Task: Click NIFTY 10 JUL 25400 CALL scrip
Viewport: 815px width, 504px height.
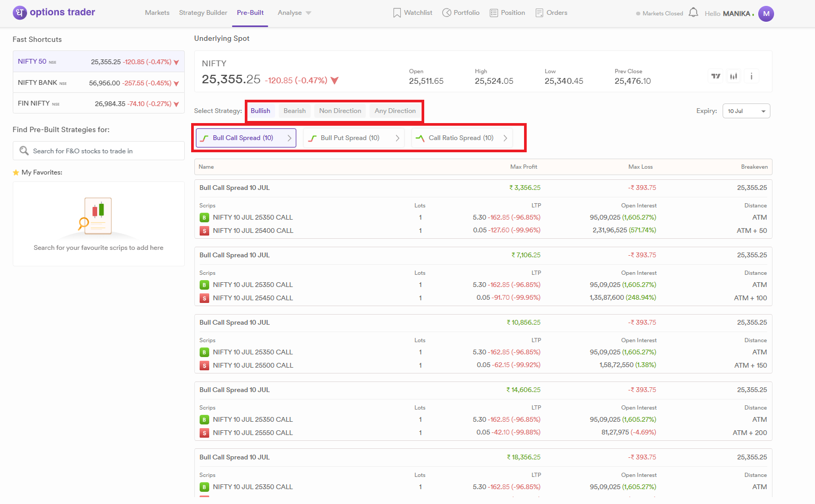Action: (x=253, y=231)
